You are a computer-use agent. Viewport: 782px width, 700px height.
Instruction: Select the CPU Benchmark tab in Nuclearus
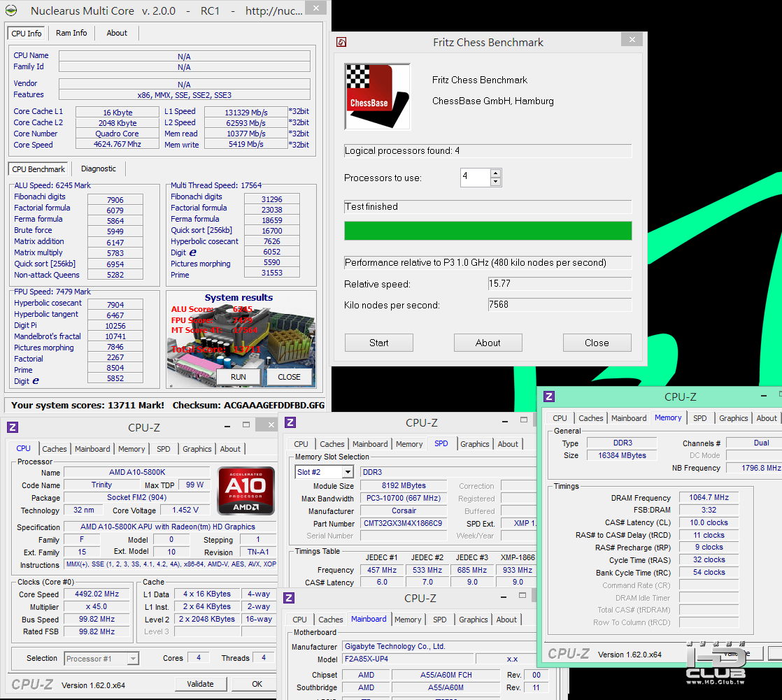click(38, 169)
